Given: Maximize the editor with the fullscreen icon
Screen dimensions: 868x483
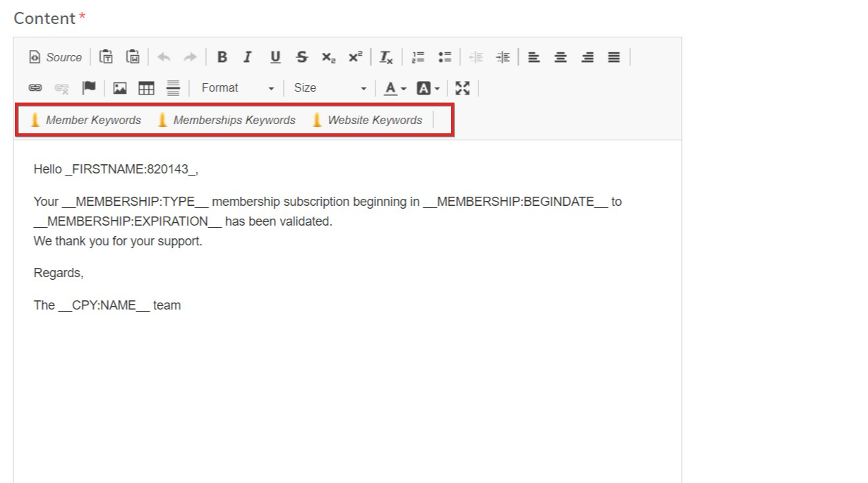Looking at the screenshot, I should [x=462, y=88].
